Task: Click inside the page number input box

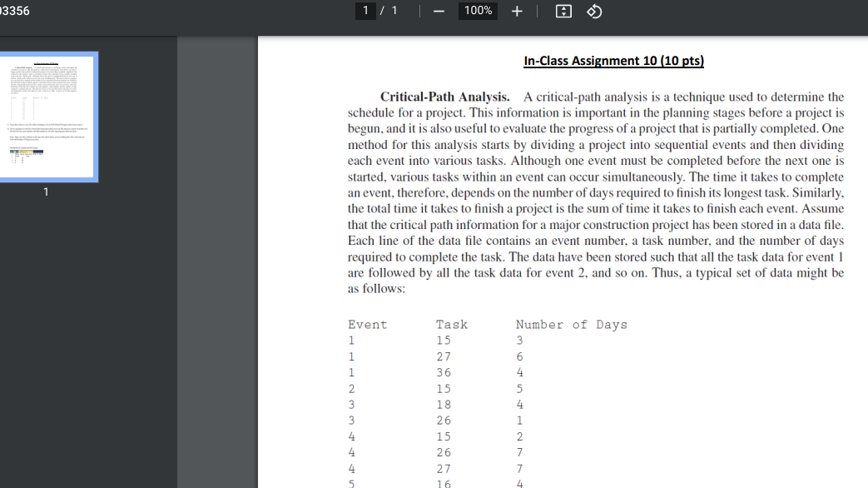Action: pyautogui.click(x=365, y=11)
